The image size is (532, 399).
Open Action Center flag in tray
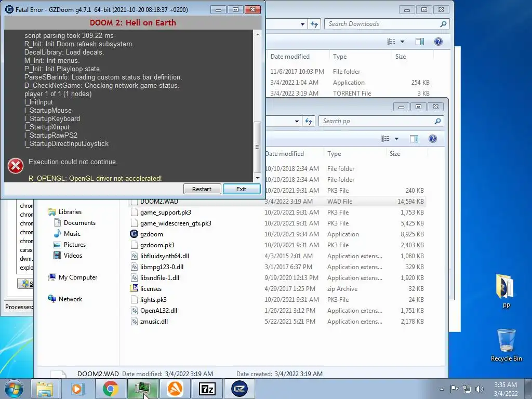click(x=454, y=389)
